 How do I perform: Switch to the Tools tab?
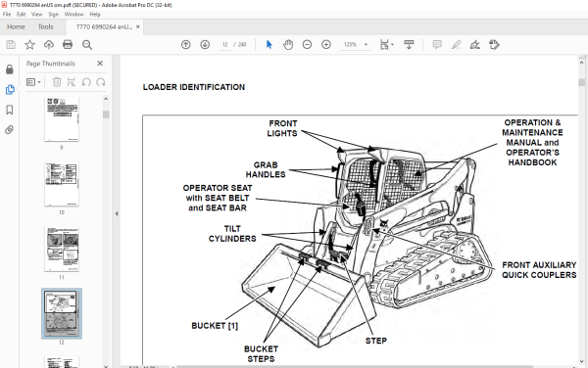pos(45,27)
